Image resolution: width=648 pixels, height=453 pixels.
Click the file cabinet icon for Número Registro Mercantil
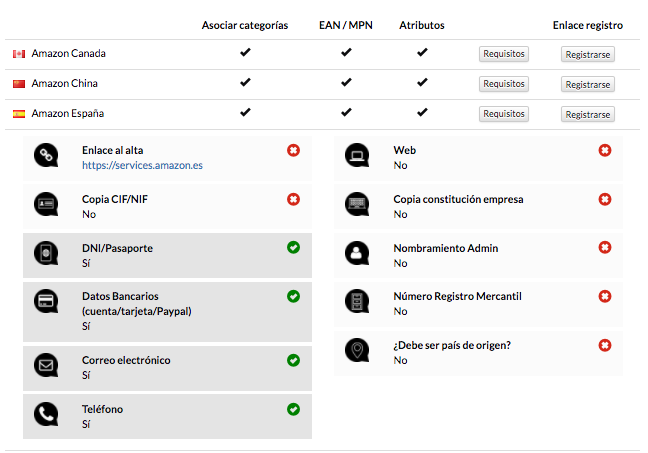coord(357,301)
